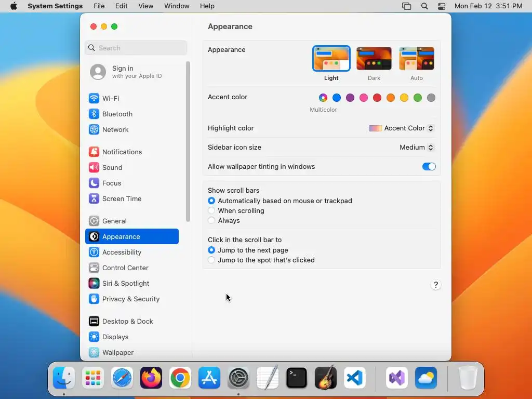This screenshot has height=399, width=532.
Task: Open Firefox in the Dock
Action: tap(151, 378)
